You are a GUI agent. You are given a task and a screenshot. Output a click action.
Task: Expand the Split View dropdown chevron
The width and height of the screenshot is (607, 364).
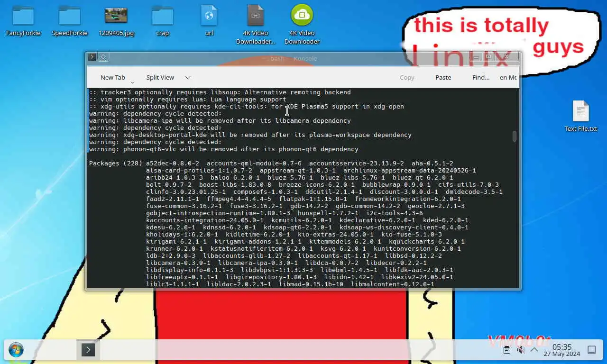coord(188,77)
